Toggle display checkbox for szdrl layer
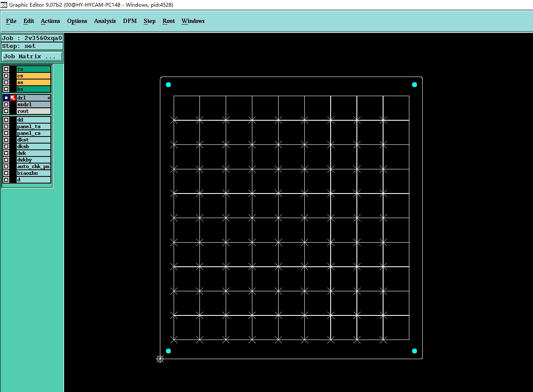Screen dimensions: 533x392 pos(6,104)
